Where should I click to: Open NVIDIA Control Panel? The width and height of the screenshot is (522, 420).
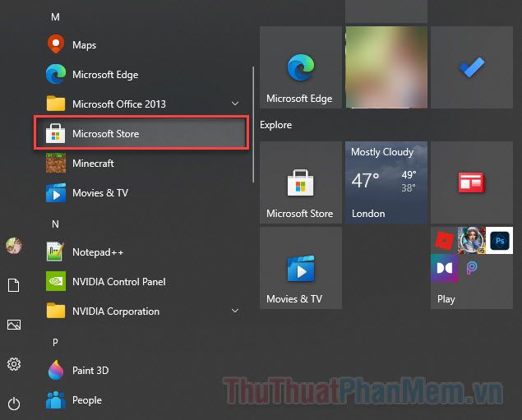pyautogui.click(x=141, y=281)
